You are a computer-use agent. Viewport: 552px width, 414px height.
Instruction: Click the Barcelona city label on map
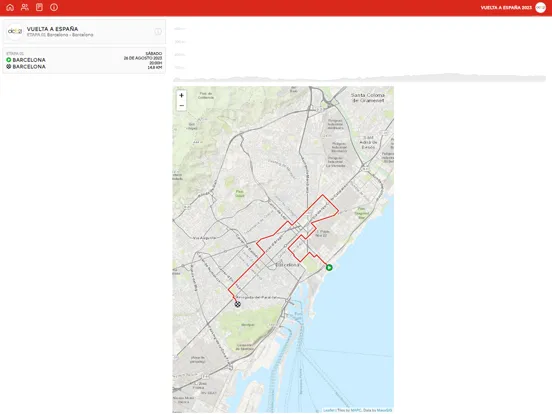288,265
